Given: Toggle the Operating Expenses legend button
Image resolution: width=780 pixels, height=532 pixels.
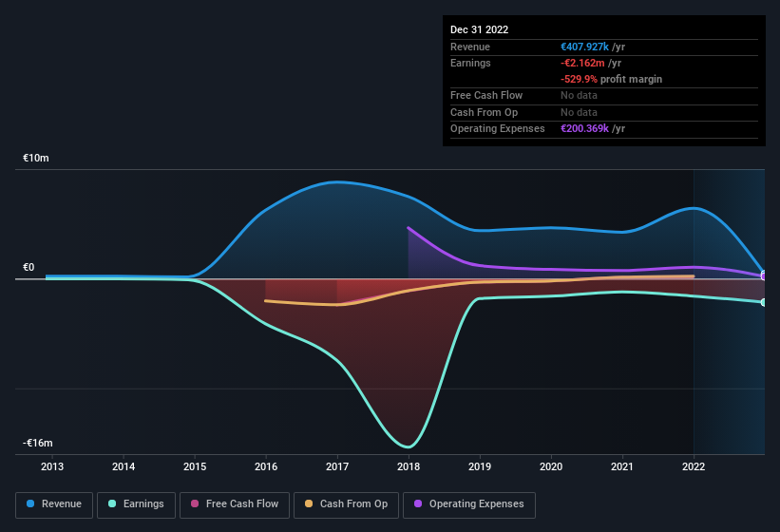Looking at the screenshot, I should pos(468,504).
